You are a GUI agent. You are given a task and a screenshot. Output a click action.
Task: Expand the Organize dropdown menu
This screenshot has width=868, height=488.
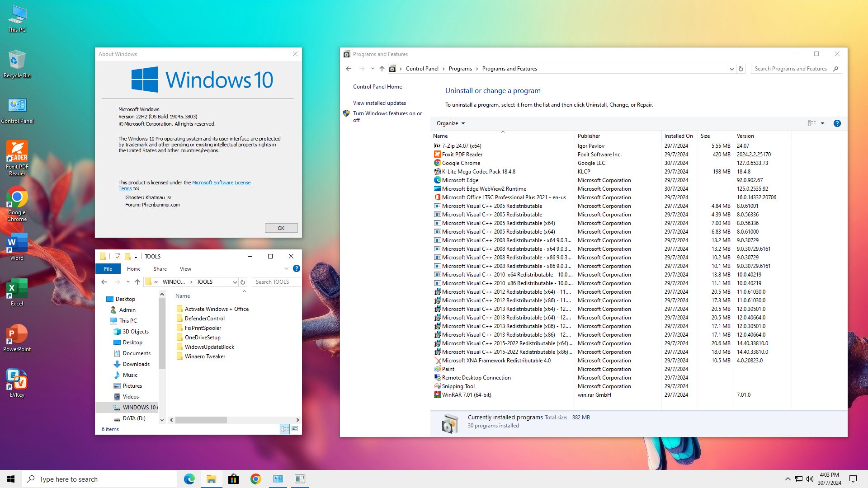pyautogui.click(x=451, y=123)
